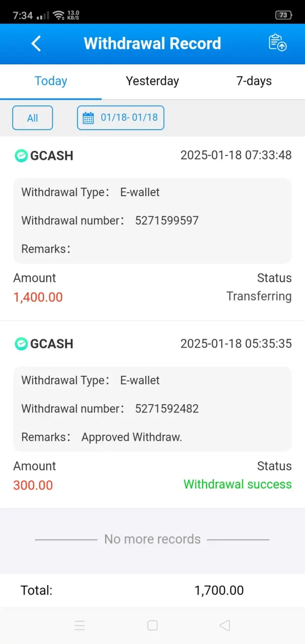Image resolution: width=305 pixels, height=644 pixels.
Task: Tap the 1,700.00 total amount
Action: 219,590
